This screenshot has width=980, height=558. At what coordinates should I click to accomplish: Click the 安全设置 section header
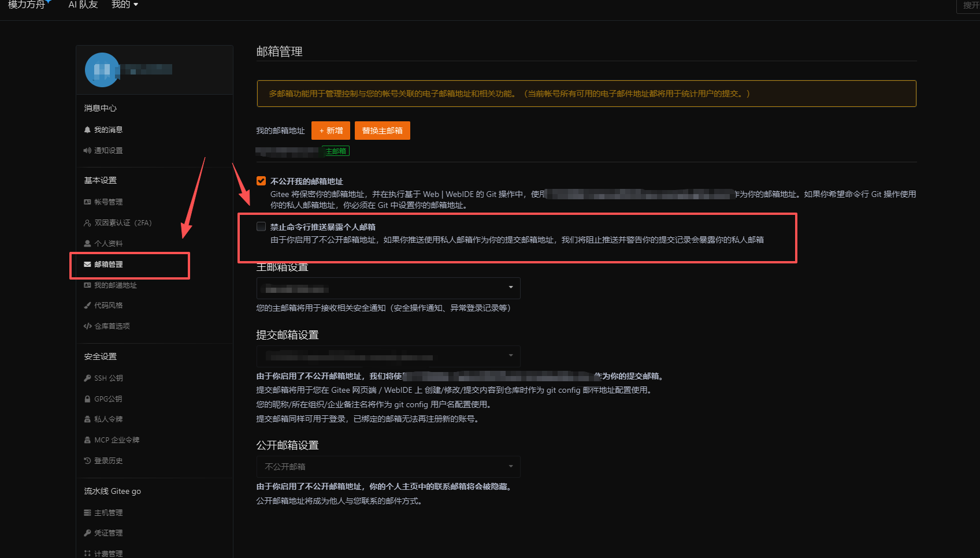[x=101, y=356]
